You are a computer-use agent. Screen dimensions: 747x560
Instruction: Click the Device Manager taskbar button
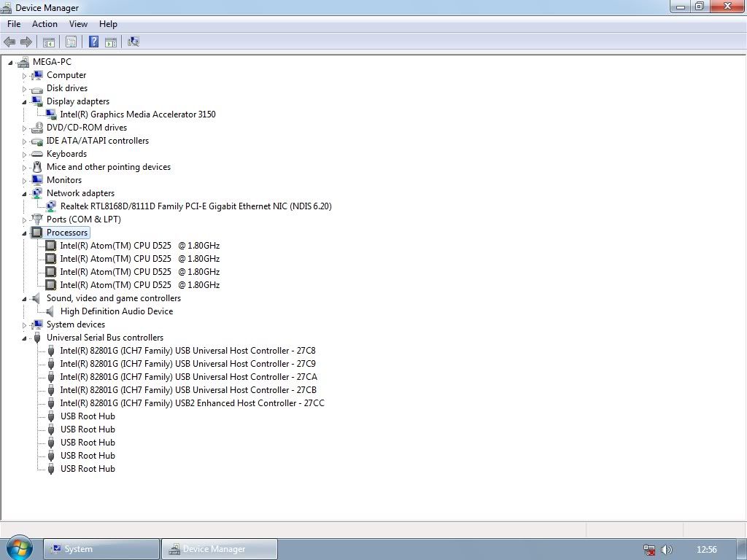[219, 549]
